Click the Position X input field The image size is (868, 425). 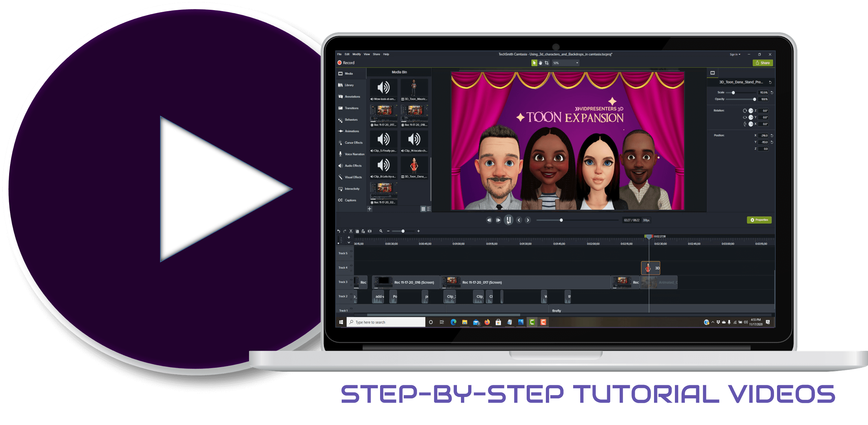[x=763, y=135]
